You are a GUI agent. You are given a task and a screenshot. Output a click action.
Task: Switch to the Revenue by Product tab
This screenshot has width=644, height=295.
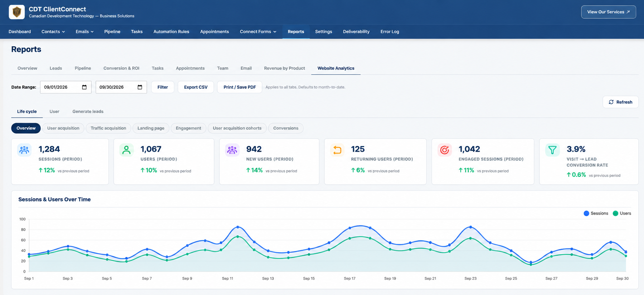click(x=284, y=68)
